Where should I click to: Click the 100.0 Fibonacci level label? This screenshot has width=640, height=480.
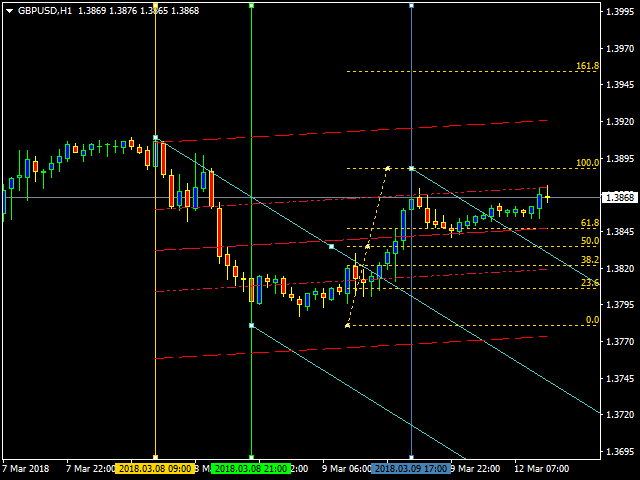(x=587, y=163)
